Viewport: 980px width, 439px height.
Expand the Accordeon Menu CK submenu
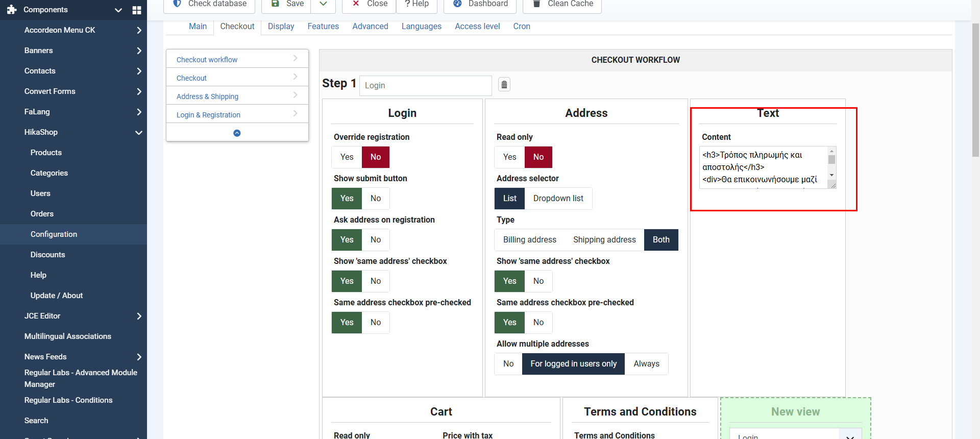click(139, 31)
